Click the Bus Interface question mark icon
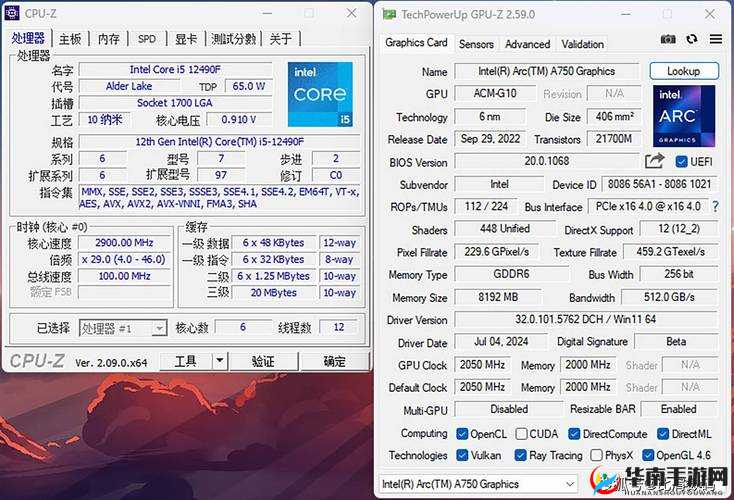 pyautogui.click(x=715, y=207)
